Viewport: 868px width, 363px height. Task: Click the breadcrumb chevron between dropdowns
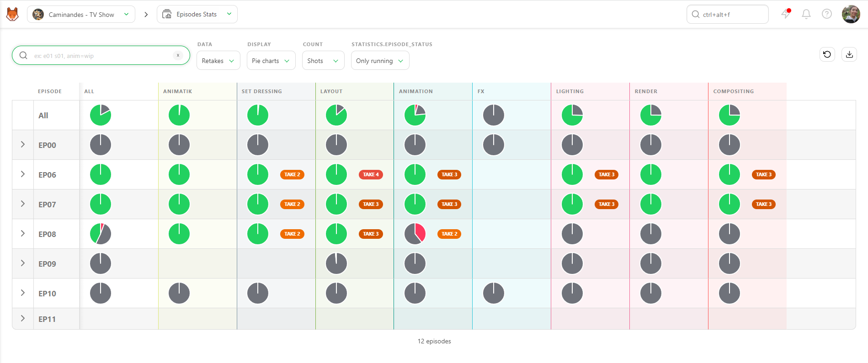coord(146,15)
